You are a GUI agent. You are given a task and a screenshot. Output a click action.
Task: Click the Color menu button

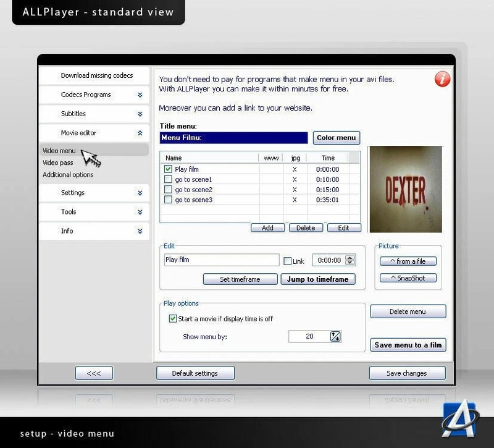tap(336, 138)
